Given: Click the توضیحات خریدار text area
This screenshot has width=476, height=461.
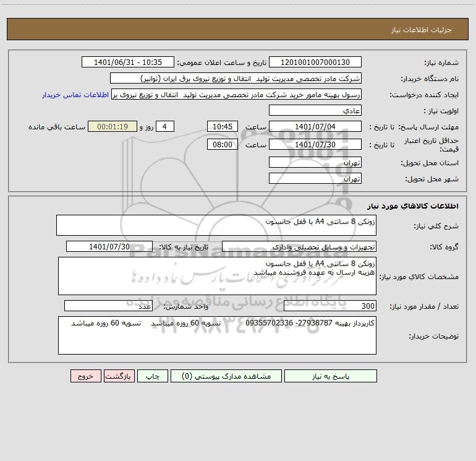Looking at the screenshot, I should click(217, 335).
